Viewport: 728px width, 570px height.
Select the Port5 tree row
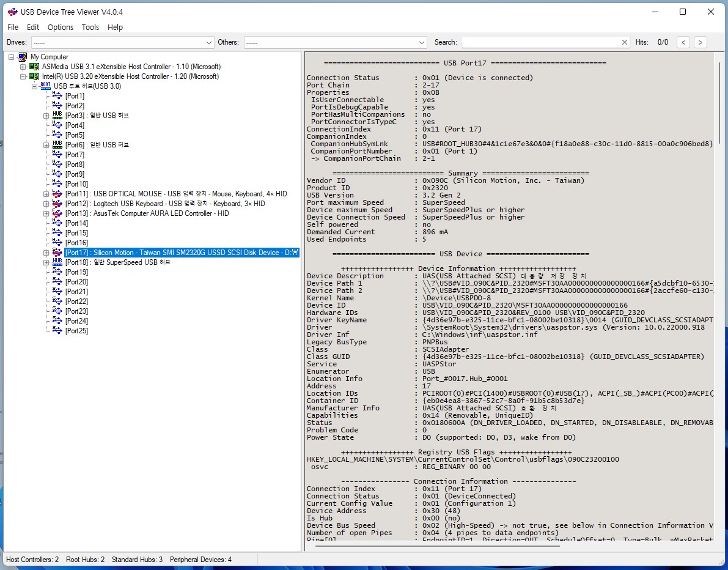pyautogui.click(x=75, y=135)
